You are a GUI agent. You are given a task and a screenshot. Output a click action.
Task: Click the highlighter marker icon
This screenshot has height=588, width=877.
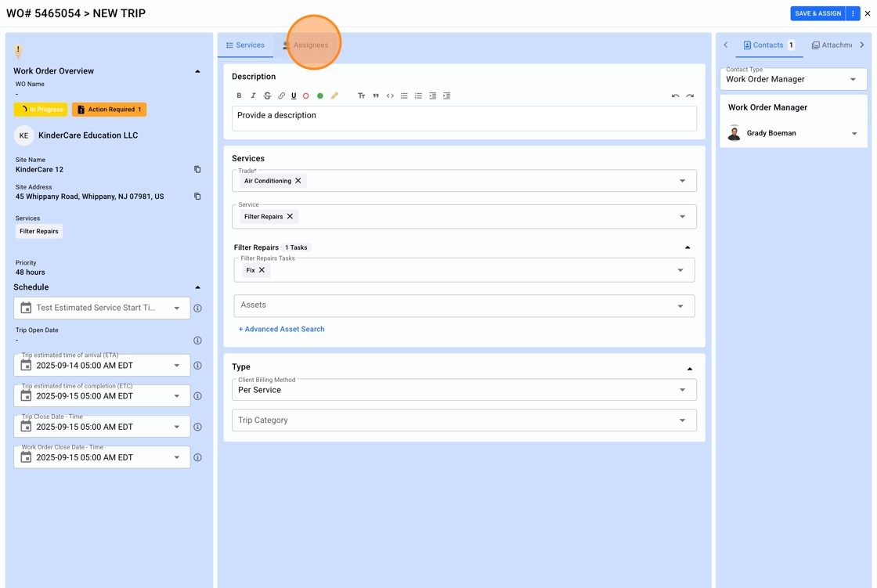(334, 96)
